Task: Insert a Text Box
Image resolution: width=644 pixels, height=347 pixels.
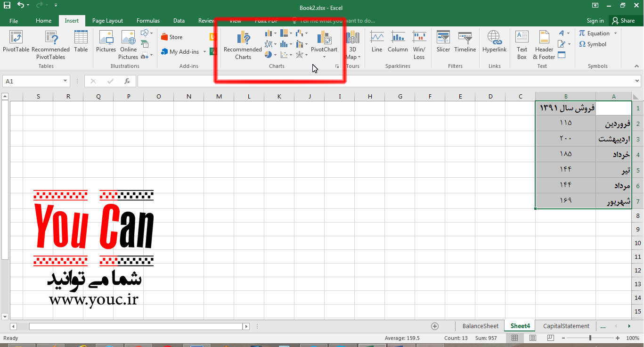Action: click(522, 45)
